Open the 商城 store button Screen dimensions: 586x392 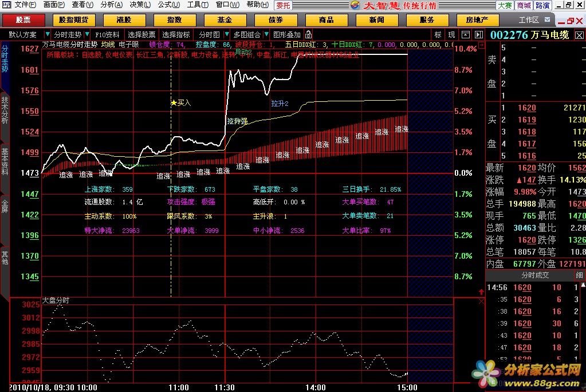coord(524,5)
